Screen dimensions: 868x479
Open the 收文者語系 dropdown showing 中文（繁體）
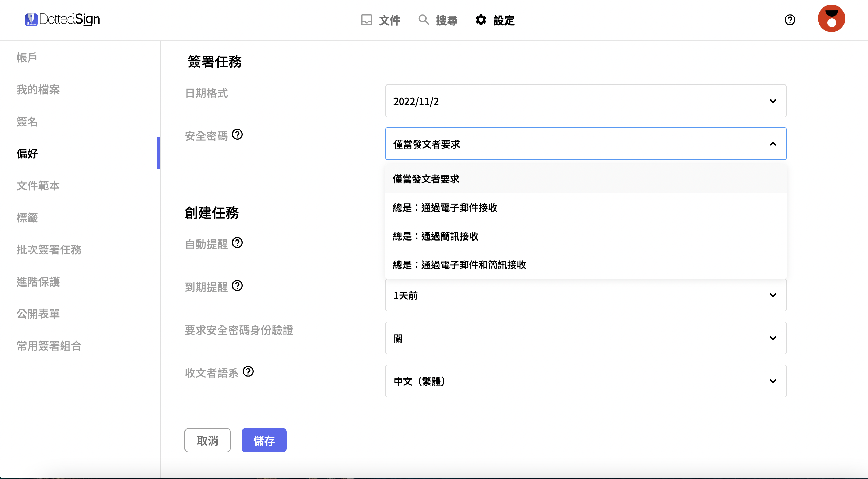[x=585, y=381]
